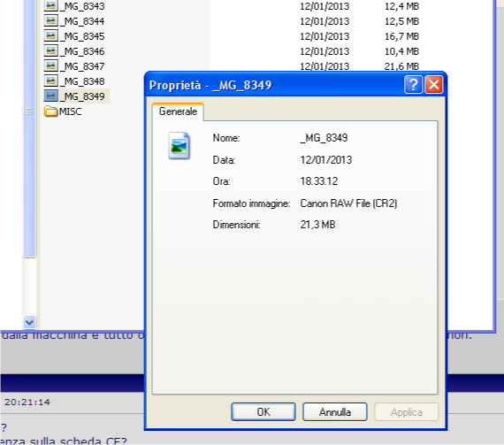Click the help question mark button

click(x=413, y=85)
